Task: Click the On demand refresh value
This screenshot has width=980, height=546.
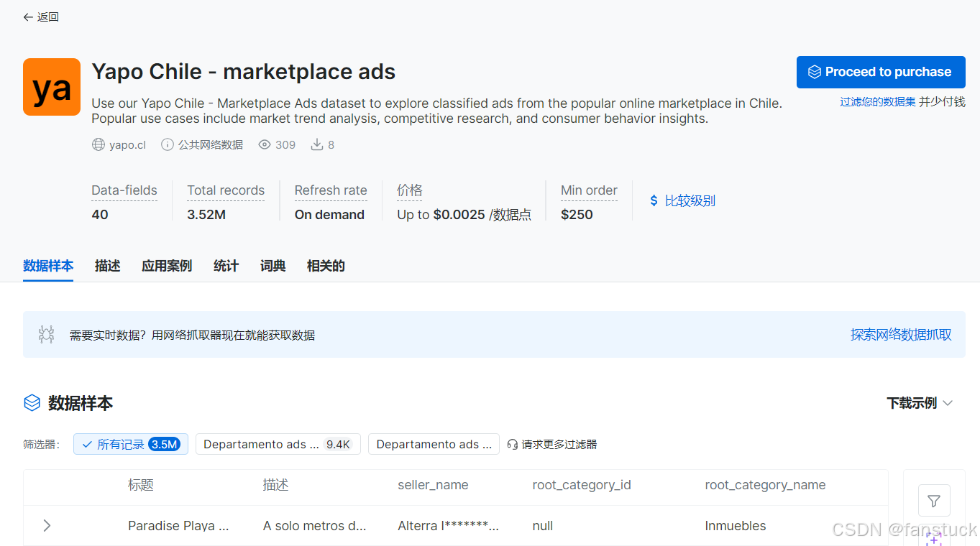Action: tap(329, 215)
